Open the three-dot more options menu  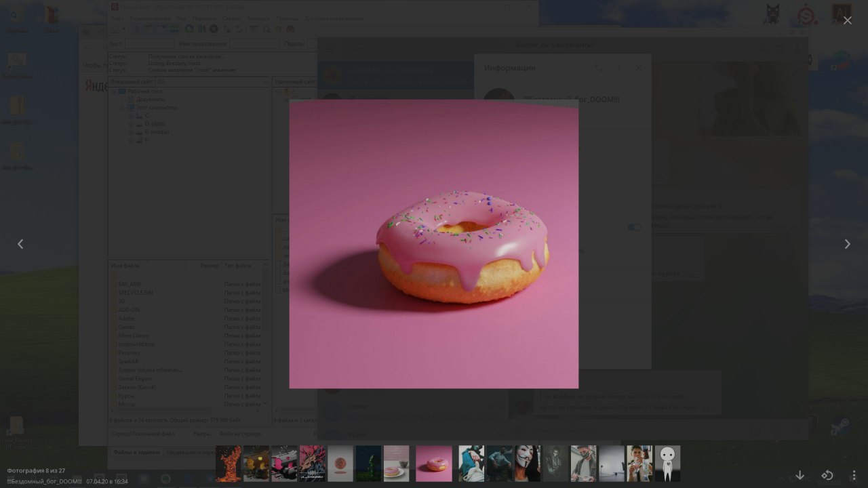pyautogui.click(x=854, y=475)
